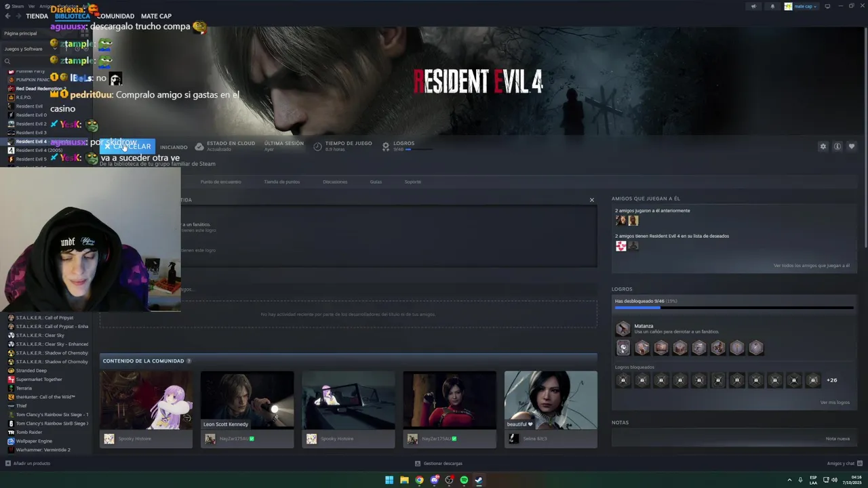Select R.E.P.O. in the library list
The image size is (868, 488).
[x=24, y=98]
